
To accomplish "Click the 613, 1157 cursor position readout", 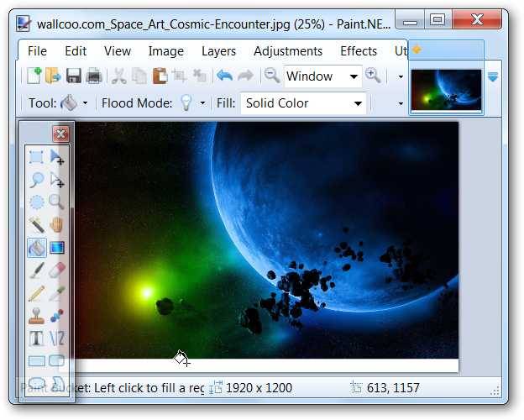I will 393,388.
